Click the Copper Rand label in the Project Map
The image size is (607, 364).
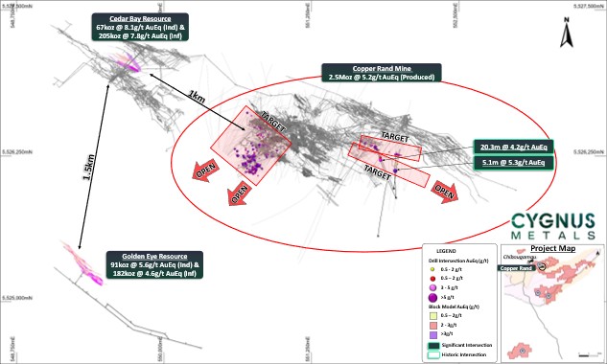click(x=516, y=268)
